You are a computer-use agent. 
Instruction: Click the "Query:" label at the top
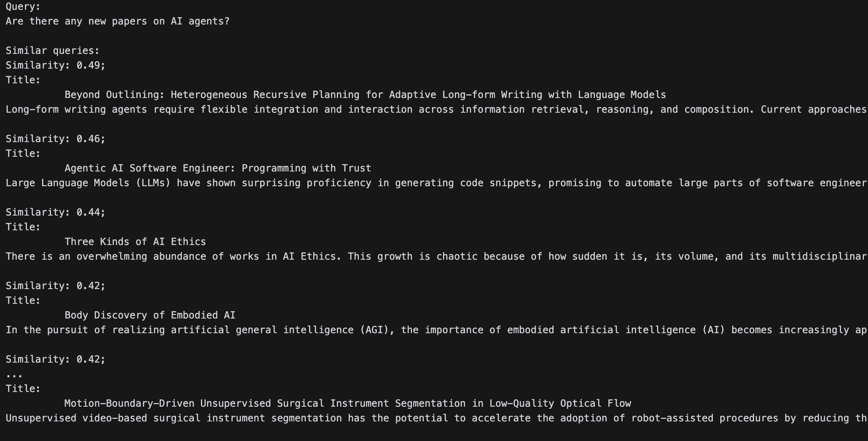tap(23, 7)
